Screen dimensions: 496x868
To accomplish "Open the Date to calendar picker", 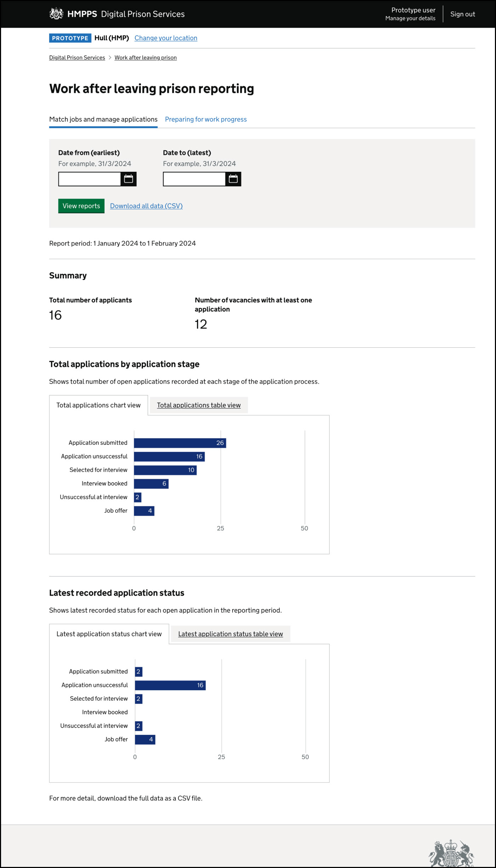I will point(233,179).
